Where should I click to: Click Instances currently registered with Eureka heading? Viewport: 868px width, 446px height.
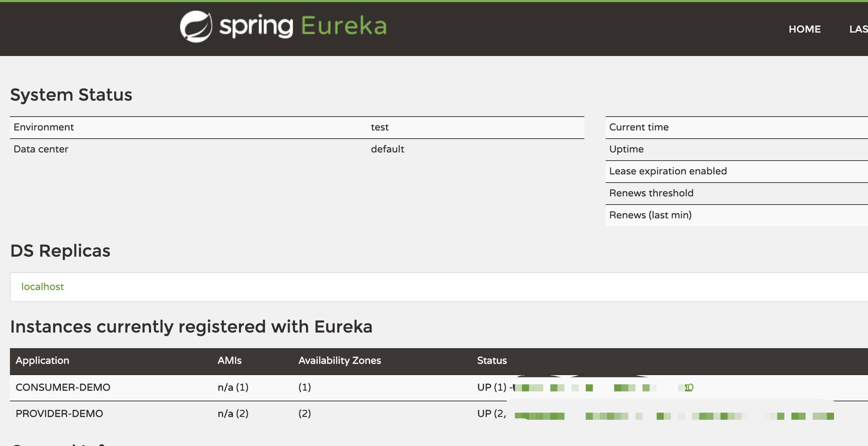tap(191, 327)
